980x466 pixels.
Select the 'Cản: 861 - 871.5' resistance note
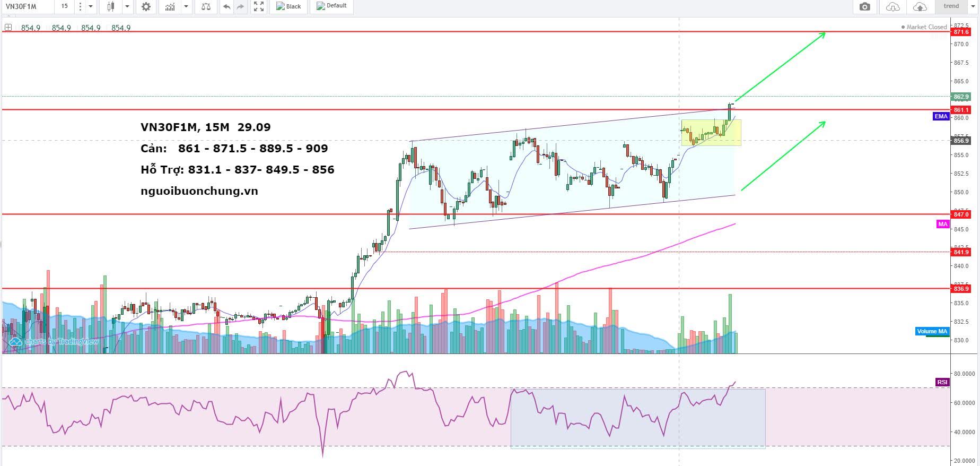(234, 149)
